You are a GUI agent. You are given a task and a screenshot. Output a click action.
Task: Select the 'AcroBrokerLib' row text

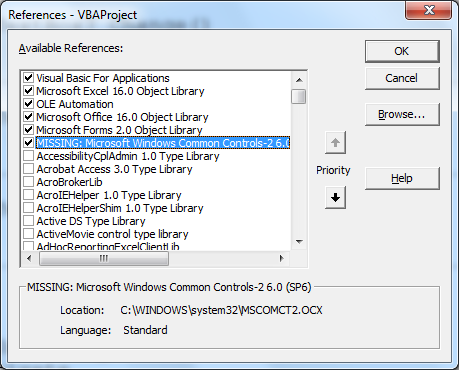pyautogui.click(x=69, y=182)
